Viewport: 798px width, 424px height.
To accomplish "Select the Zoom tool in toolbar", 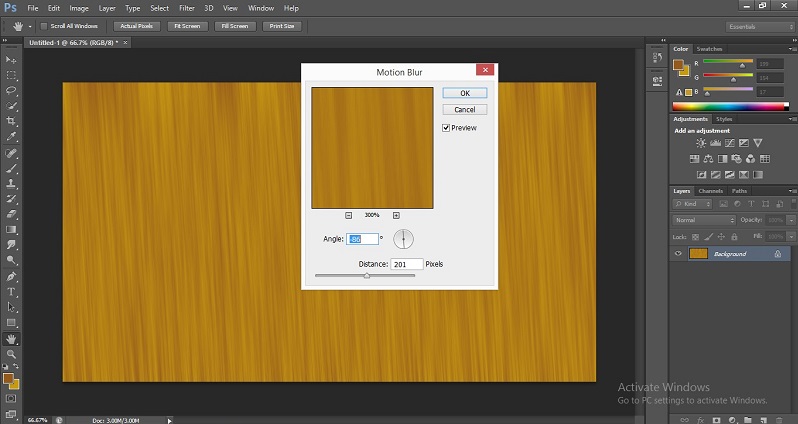I will tap(11, 354).
